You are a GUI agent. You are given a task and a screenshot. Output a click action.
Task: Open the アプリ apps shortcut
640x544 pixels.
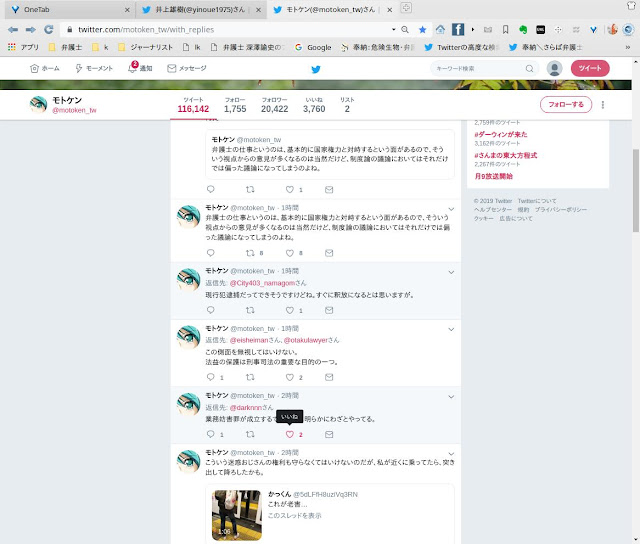coord(23,47)
